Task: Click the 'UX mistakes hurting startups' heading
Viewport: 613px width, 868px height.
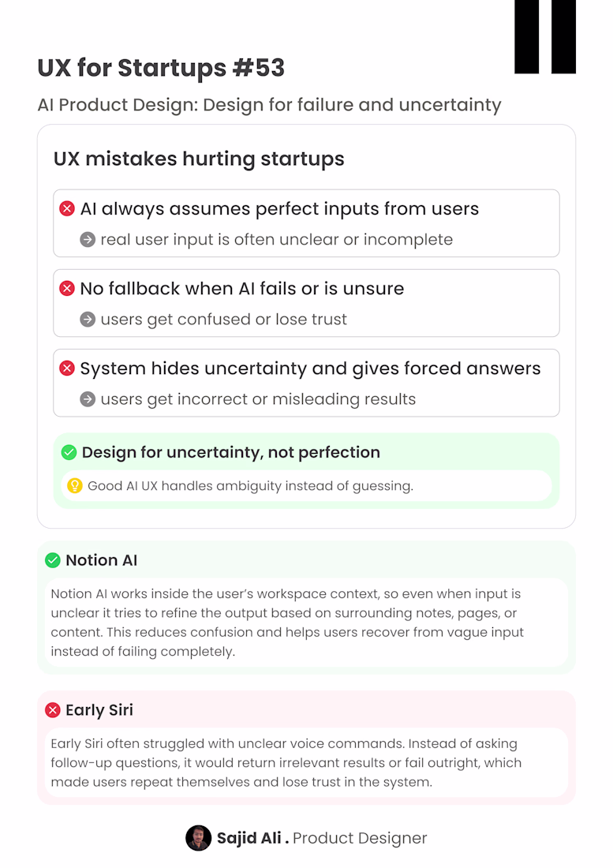Action: 199,159
